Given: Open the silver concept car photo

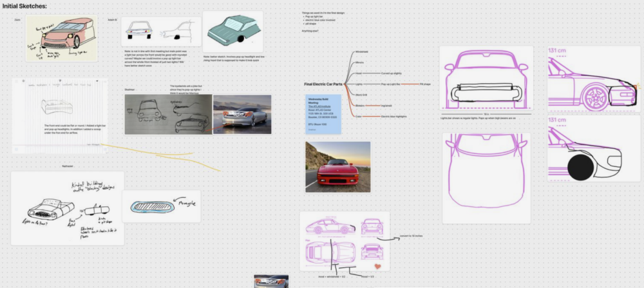Looking at the screenshot, I should coord(241,113).
